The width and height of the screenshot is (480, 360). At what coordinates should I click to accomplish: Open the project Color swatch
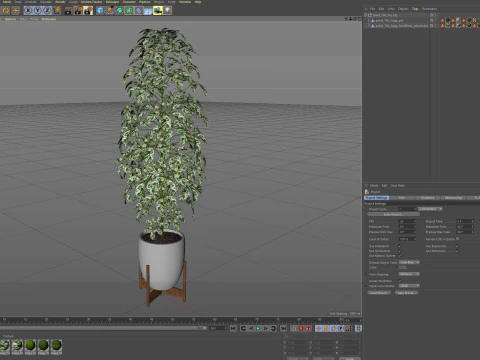[403, 267]
